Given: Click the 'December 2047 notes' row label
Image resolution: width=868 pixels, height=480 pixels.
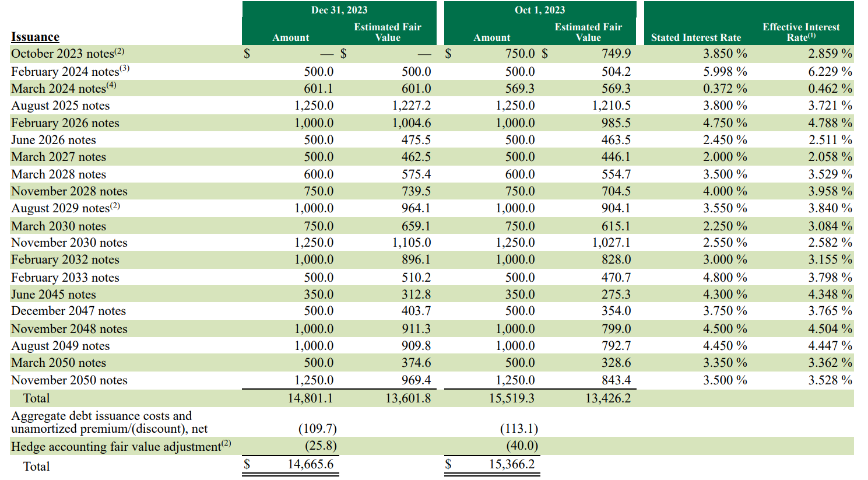Looking at the screenshot, I should [68, 311].
